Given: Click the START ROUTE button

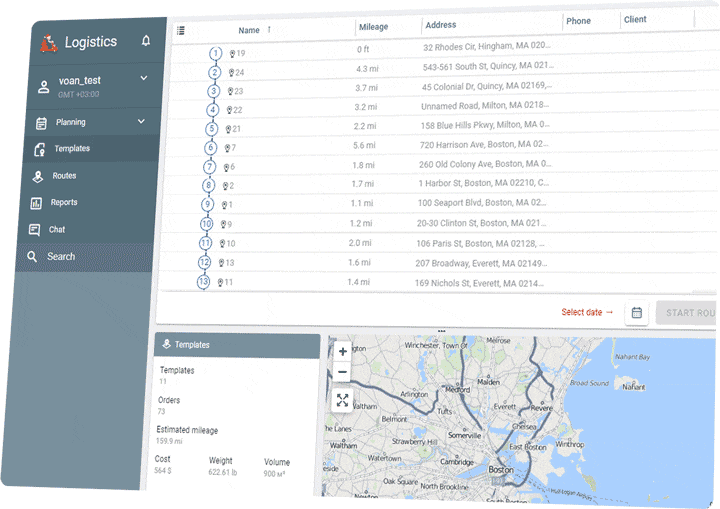Looking at the screenshot, I should point(686,313).
